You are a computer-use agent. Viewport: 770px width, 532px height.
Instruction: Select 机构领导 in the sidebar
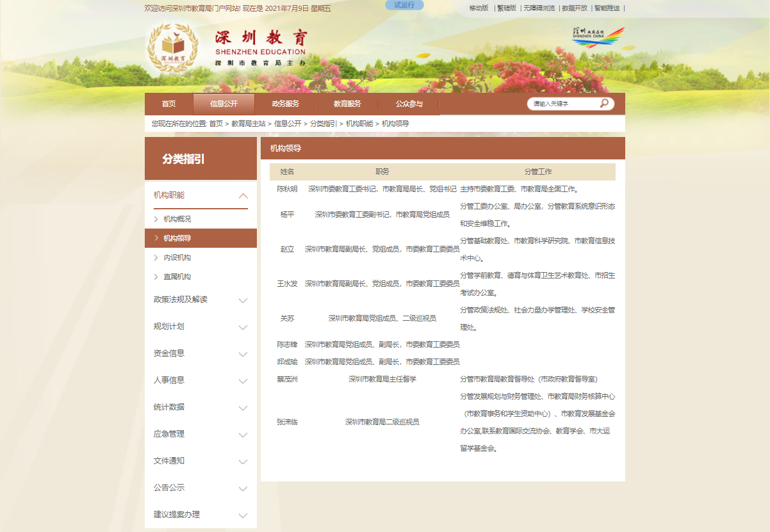[x=177, y=238]
